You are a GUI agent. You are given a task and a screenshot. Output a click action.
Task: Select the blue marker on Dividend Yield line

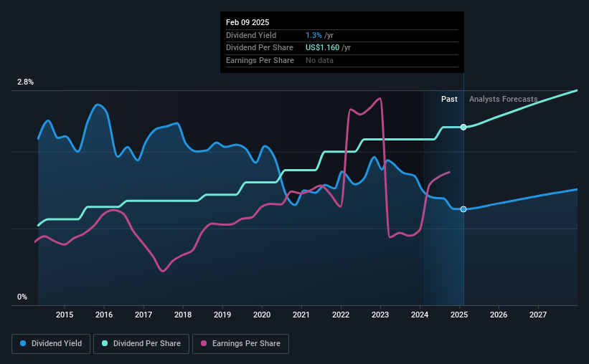click(x=463, y=209)
